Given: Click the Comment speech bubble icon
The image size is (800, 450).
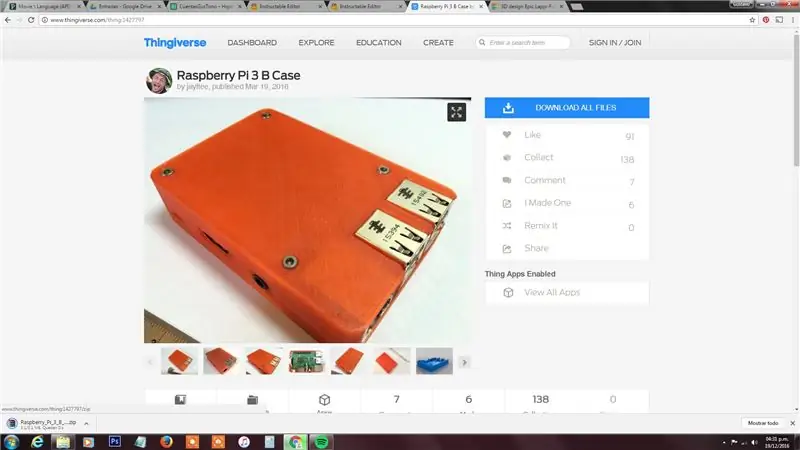Looking at the screenshot, I should pyautogui.click(x=507, y=180).
